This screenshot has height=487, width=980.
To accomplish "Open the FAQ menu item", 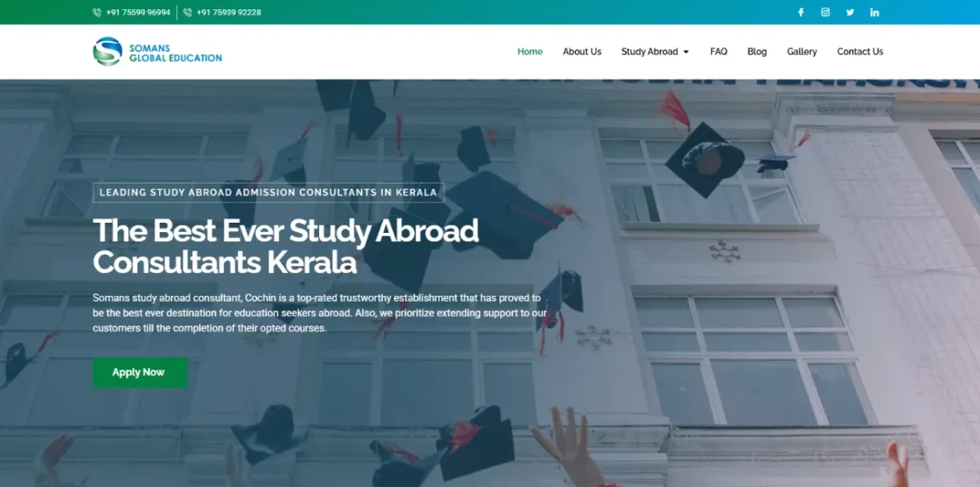I will point(719,52).
